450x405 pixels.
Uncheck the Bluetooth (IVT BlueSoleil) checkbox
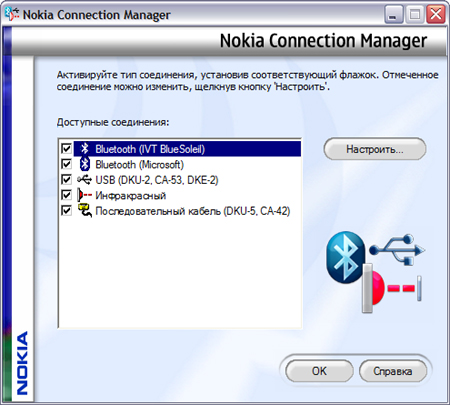[x=66, y=148]
